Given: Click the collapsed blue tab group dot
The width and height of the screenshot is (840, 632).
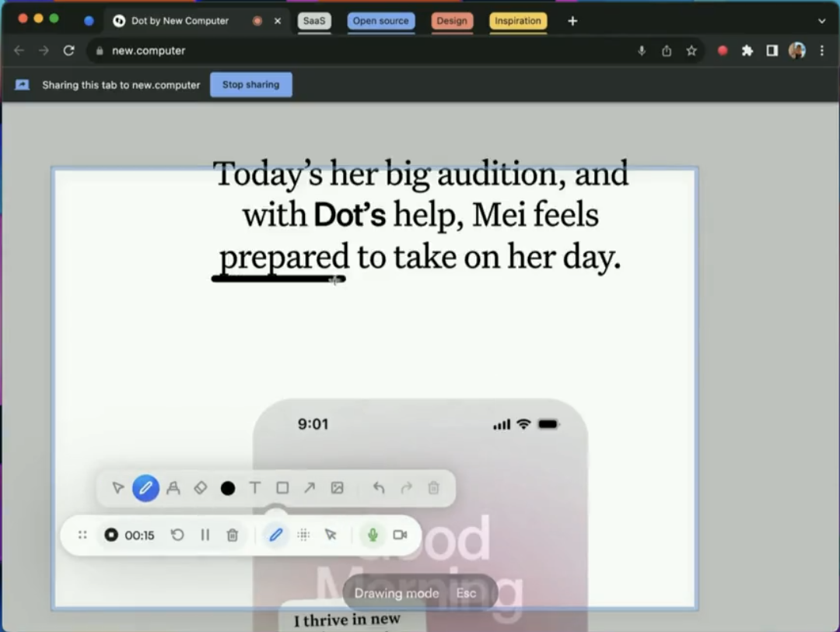Looking at the screenshot, I should point(89,21).
